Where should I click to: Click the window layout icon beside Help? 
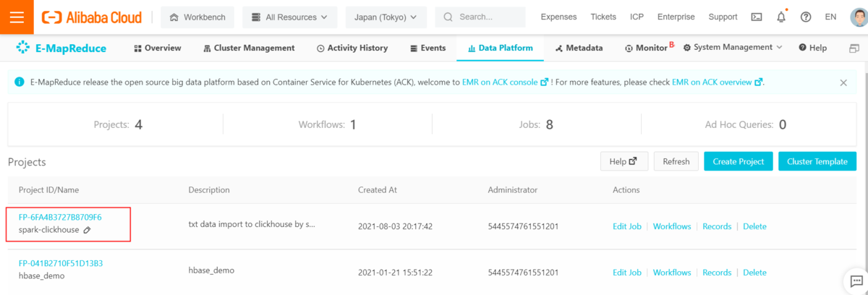854,48
